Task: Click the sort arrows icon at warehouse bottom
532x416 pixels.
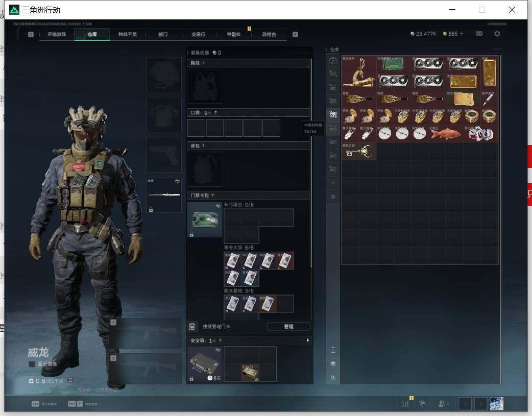Action: pyautogui.click(x=333, y=377)
